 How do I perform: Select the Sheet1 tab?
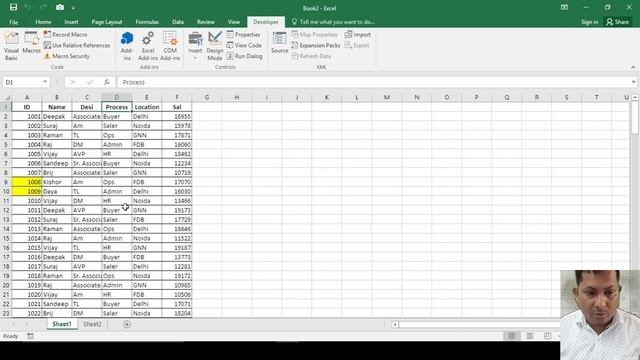62,324
